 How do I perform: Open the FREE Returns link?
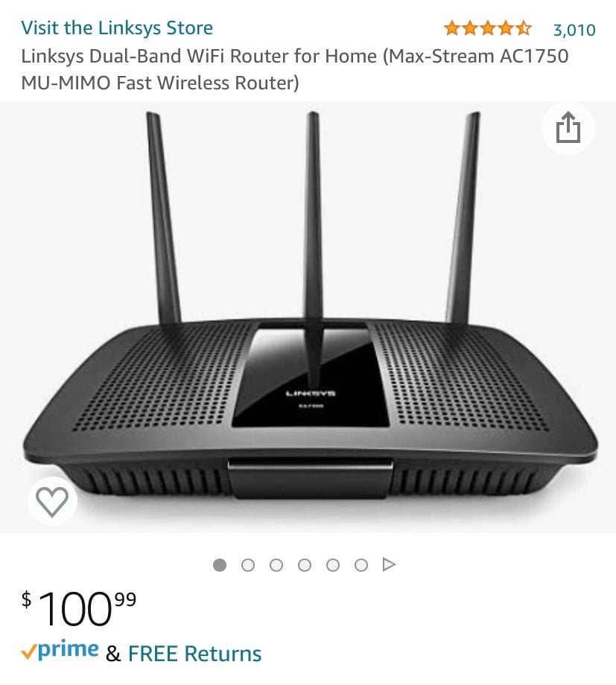click(x=194, y=654)
